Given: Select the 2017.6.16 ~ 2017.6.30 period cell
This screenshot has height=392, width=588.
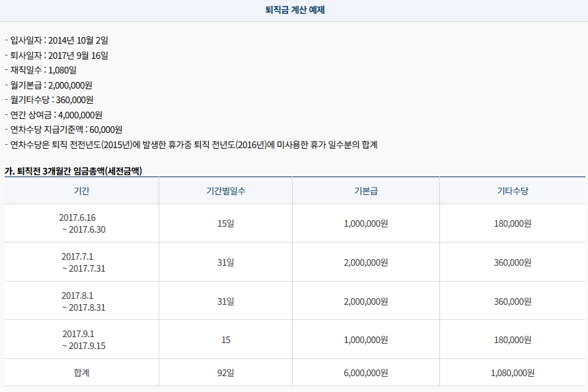Looking at the screenshot, I should (x=82, y=223).
